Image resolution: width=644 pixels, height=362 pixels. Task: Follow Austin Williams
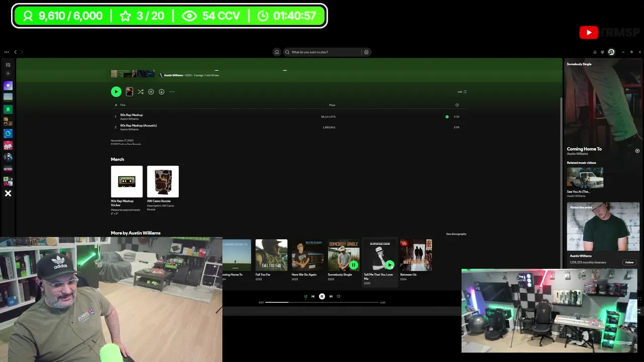[x=629, y=262]
